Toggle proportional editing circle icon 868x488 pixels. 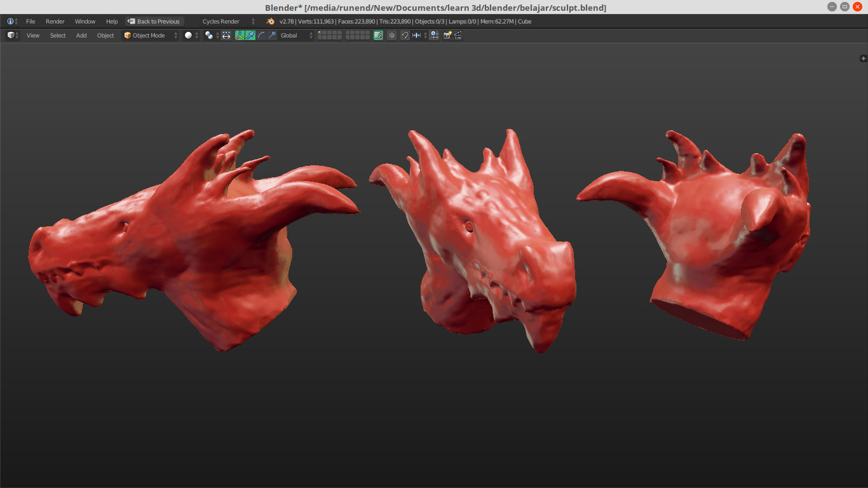(391, 35)
